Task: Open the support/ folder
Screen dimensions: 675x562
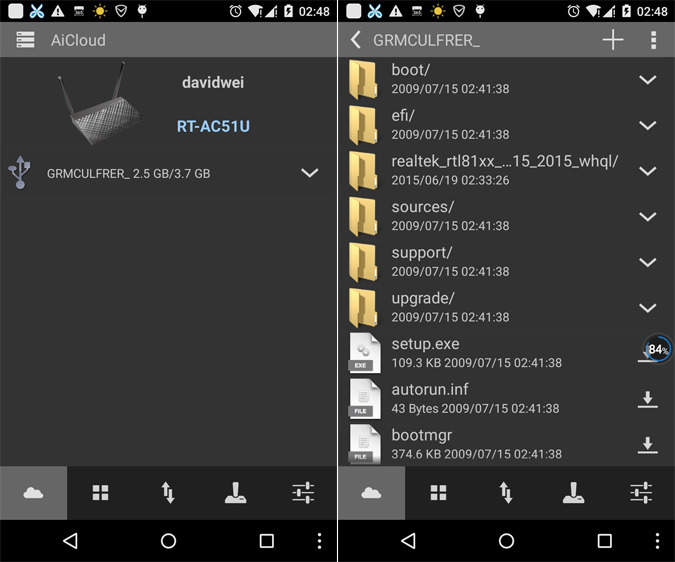Action: click(506, 262)
